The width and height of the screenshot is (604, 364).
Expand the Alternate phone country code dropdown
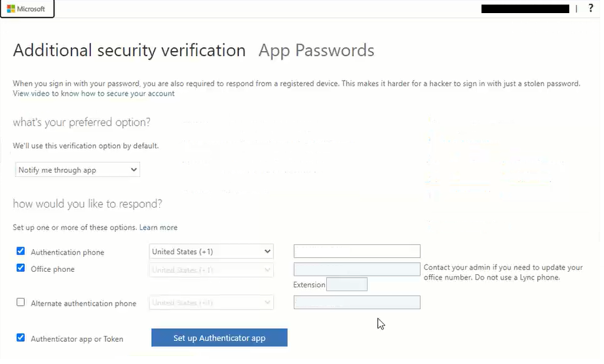211,302
